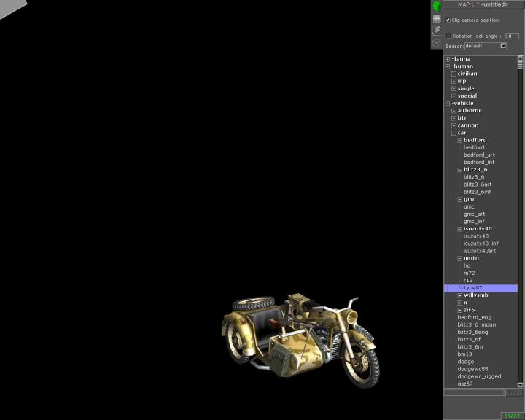525x420 pixels.
Task: Expand the airborne category
Action: 454,111
